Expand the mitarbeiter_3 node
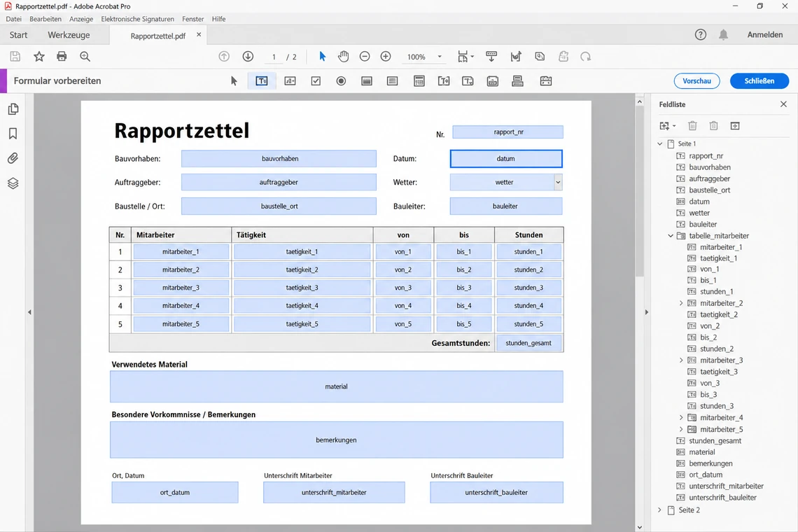This screenshot has height=532, width=798. [x=682, y=360]
